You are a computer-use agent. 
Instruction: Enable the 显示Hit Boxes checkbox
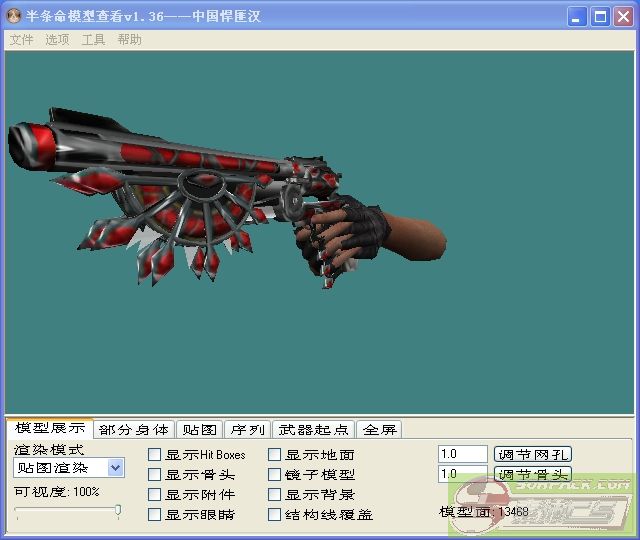click(155, 455)
